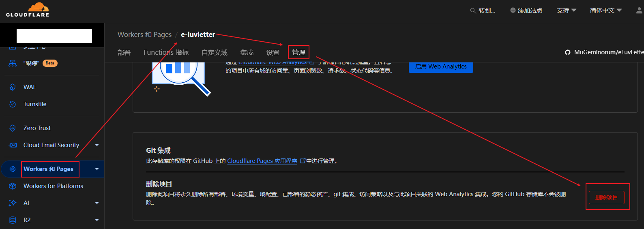
Task: Click external link icon after Cloudflare Pages 应用程序
Action: [303, 161]
